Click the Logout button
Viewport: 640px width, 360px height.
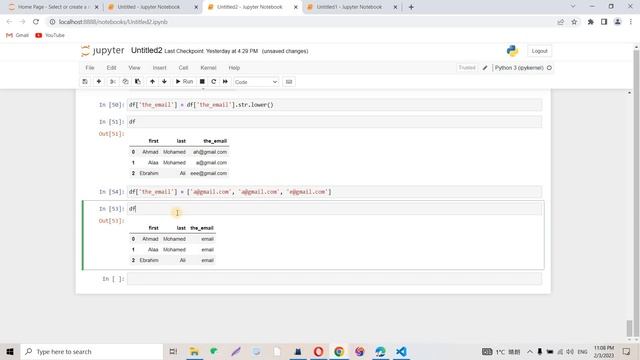pyautogui.click(x=540, y=51)
